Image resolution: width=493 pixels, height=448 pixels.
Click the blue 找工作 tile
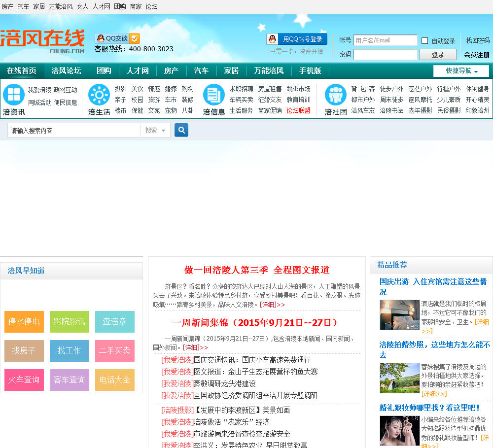tap(69, 350)
